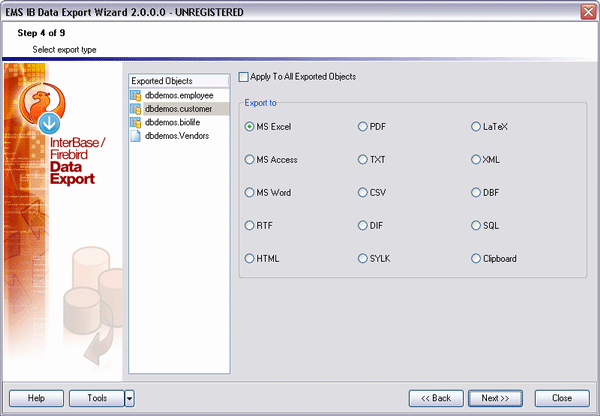
Task: Choose the TXT export option
Action: pos(362,160)
